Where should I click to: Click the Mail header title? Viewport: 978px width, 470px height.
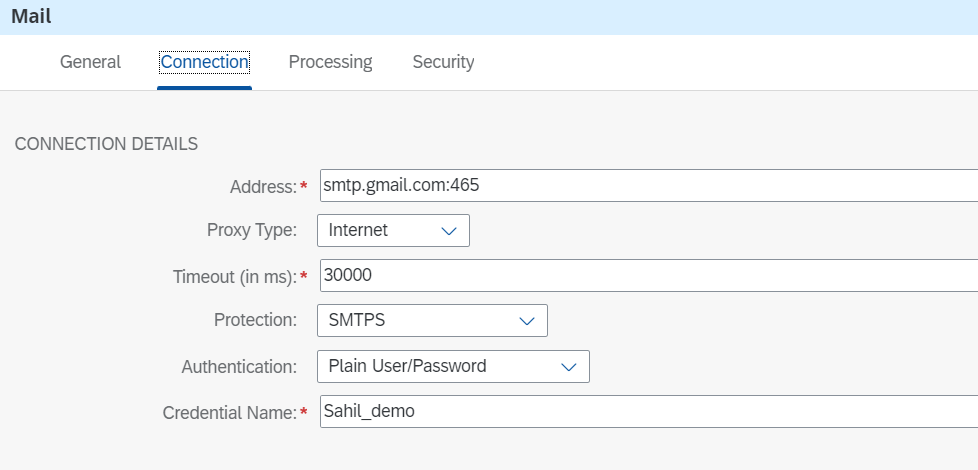click(31, 17)
